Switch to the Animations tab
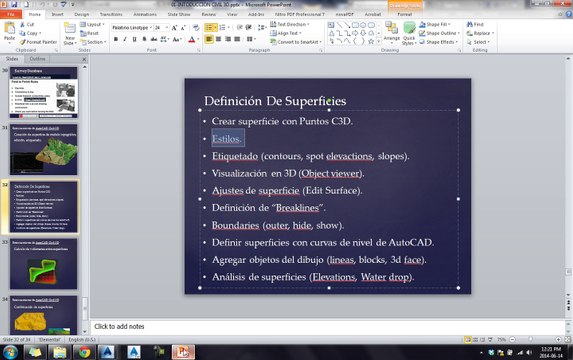The width and height of the screenshot is (573, 360). pos(145,14)
